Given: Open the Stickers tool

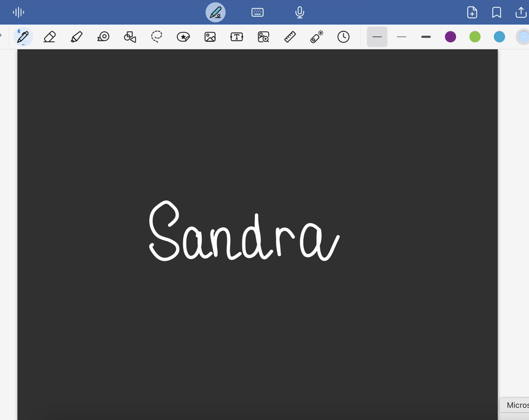Looking at the screenshot, I should [x=183, y=37].
